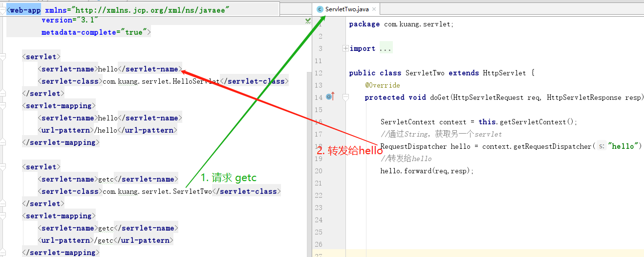
Task: Collapse the servlet-mapping block containing /getc
Action: click(4, 216)
